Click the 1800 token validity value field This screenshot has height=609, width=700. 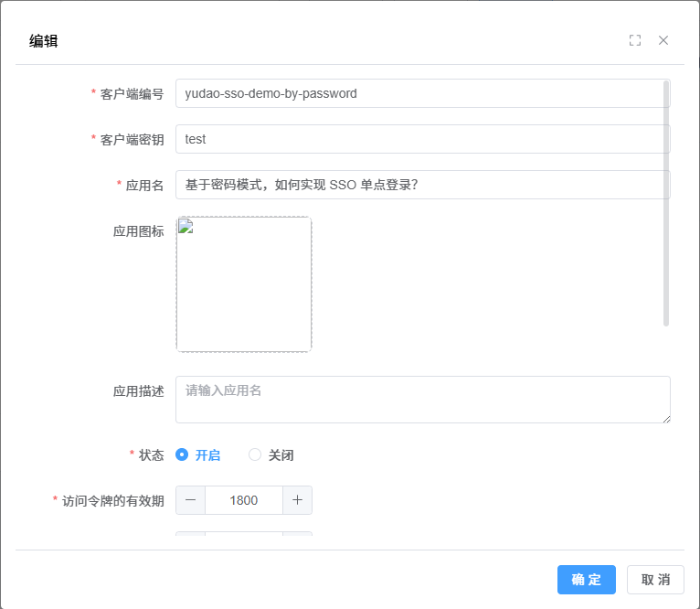point(244,500)
